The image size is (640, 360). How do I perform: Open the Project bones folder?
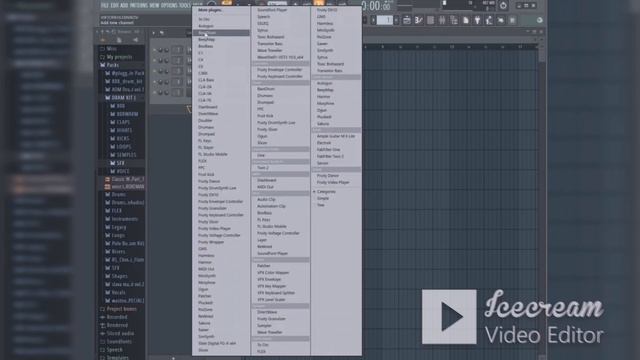tap(122, 309)
